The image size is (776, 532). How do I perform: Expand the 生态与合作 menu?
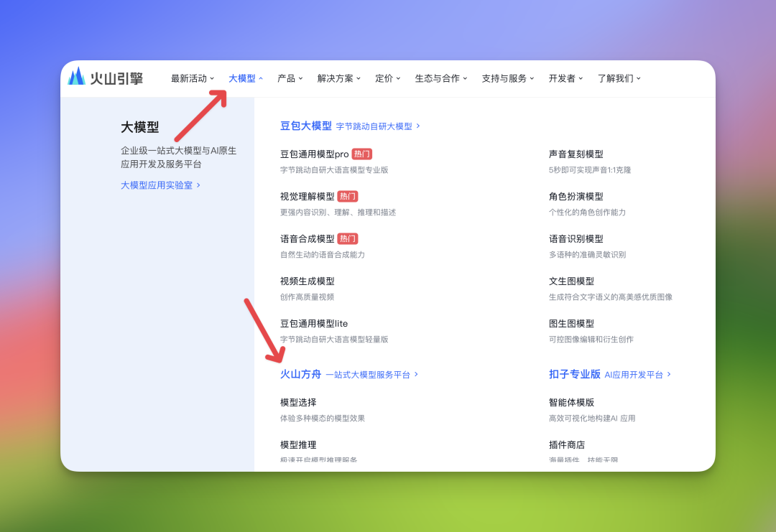[441, 78]
